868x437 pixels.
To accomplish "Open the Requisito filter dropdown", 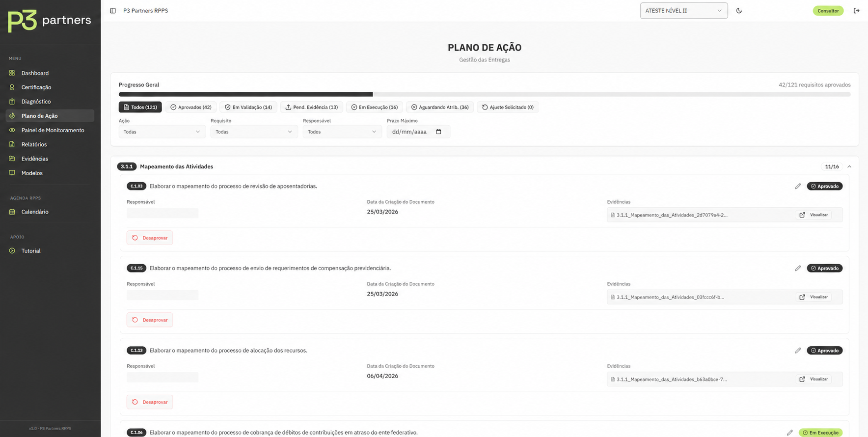I will click(x=254, y=132).
